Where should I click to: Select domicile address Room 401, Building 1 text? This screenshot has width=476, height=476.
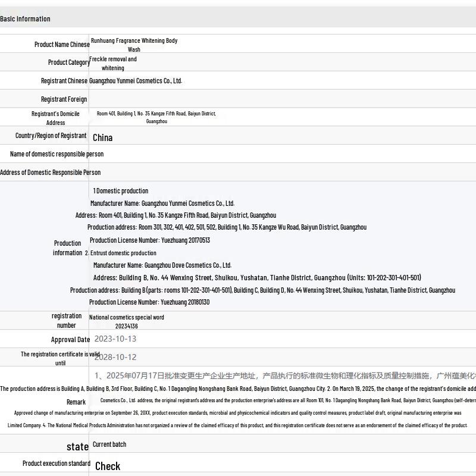click(x=156, y=117)
